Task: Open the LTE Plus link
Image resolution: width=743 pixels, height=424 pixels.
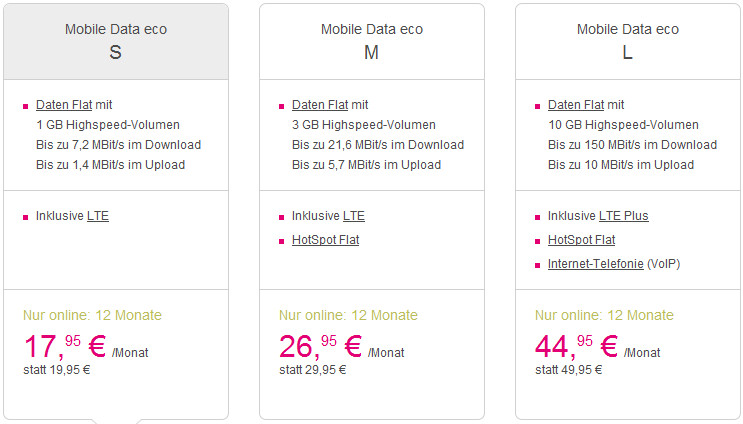Action: (624, 216)
